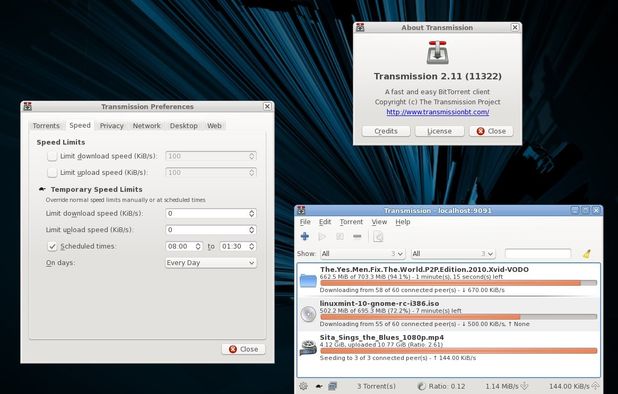Click Close button in Preferences window
Viewport: 618px width, 394px height.
click(244, 349)
